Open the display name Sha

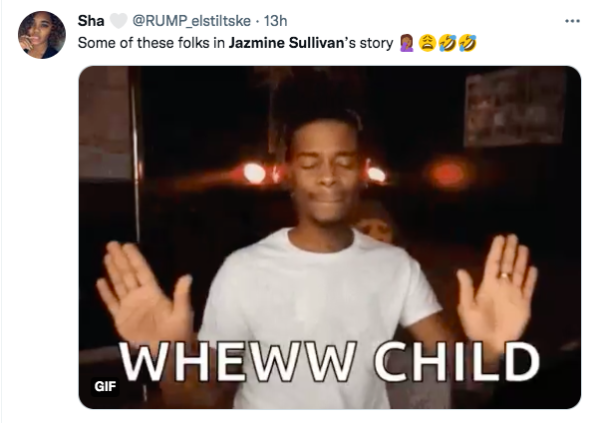tap(91, 21)
